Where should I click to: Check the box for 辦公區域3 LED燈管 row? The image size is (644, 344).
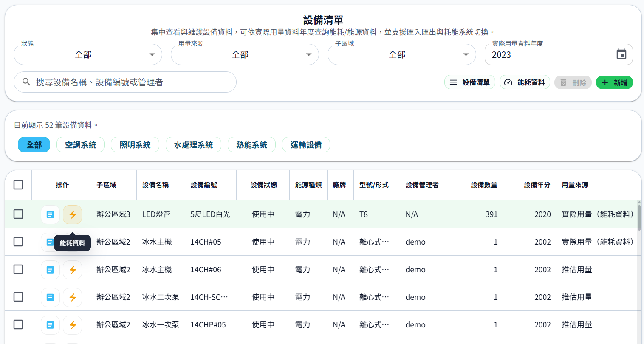click(x=18, y=214)
